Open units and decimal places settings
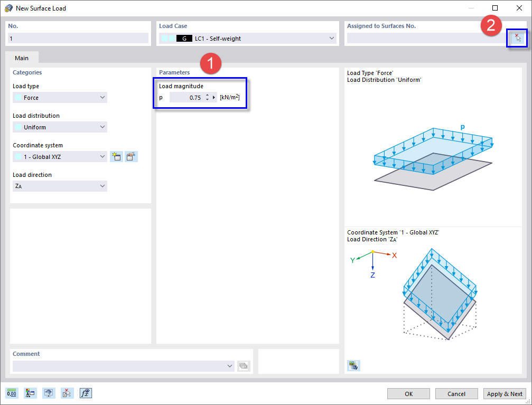Screen dimensions: 532x405 (x=11, y=393)
